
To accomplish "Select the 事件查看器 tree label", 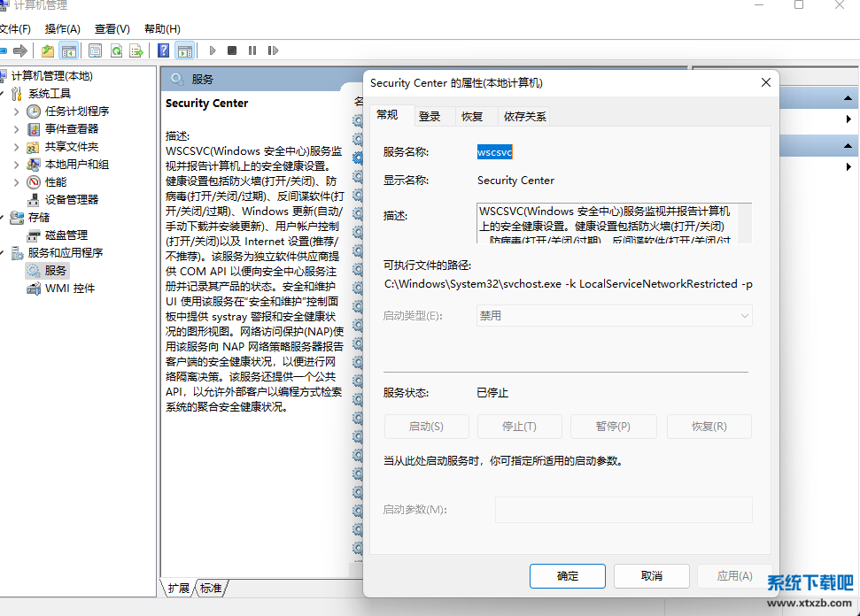I will coord(72,129).
